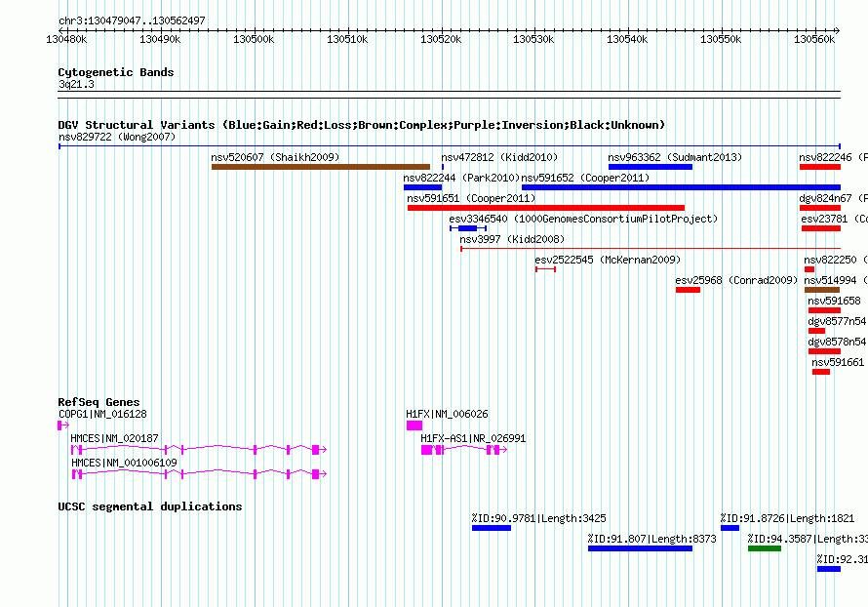Click the 130560k ruler tick label
The height and width of the screenshot is (607, 868).
[x=814, y=39]
